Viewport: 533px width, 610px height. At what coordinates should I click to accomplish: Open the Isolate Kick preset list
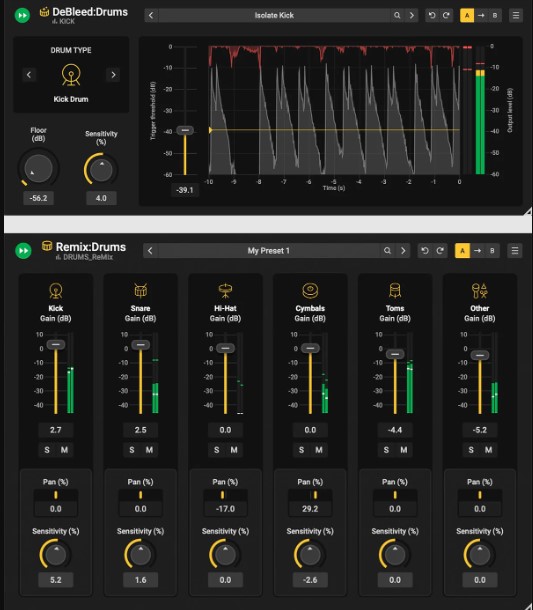pyautogui.click(x=274, y=16)
